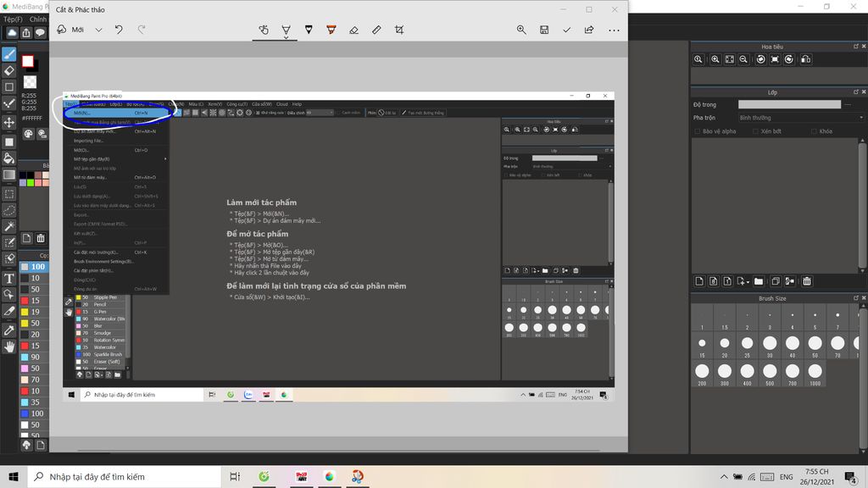Select the brush row with size 19
The width and height of the screenshot is (868, 488).
click(34, 312)
